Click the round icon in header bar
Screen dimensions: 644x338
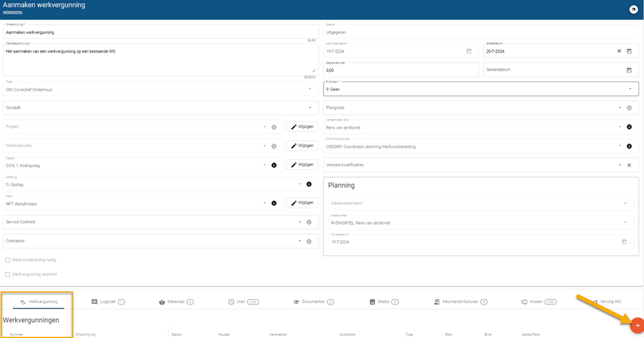click(634, 10)
